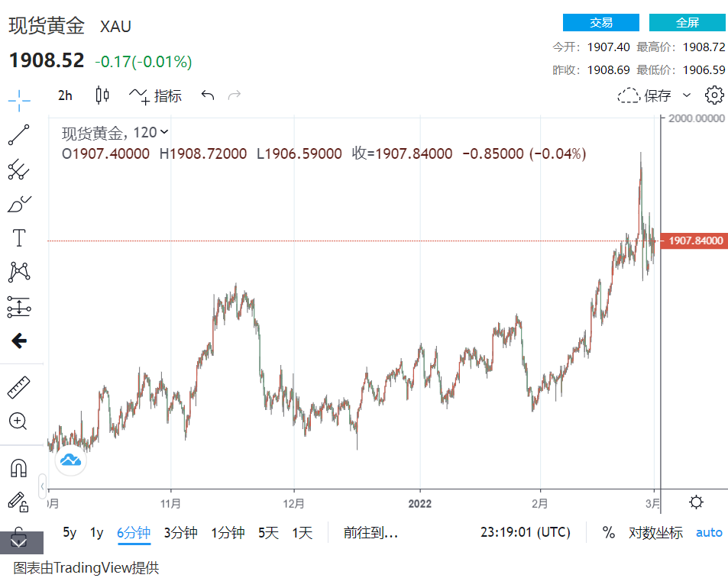Select the text annotation tool

pyautogui.click(x=19, y=237)
